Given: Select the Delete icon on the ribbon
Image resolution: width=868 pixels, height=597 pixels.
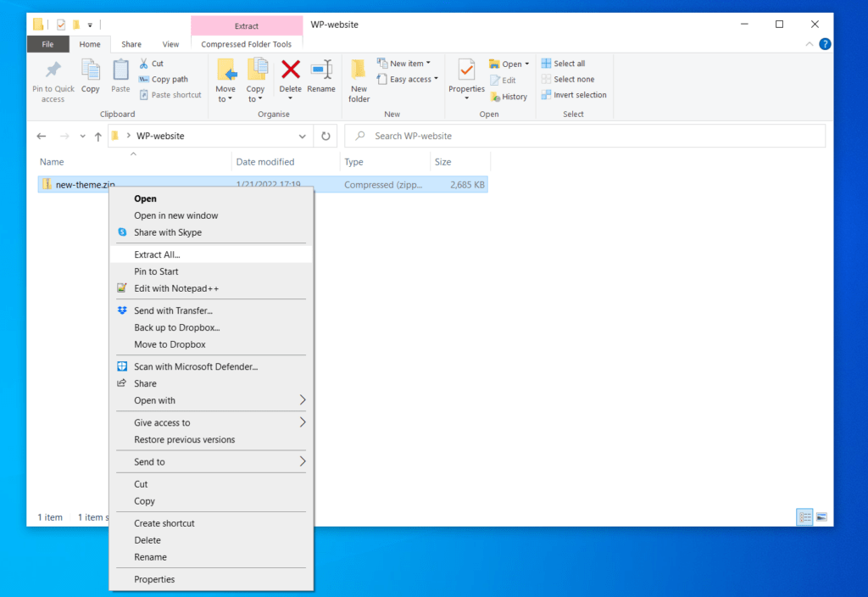Looking at the screenshot, I should [291, 76].
